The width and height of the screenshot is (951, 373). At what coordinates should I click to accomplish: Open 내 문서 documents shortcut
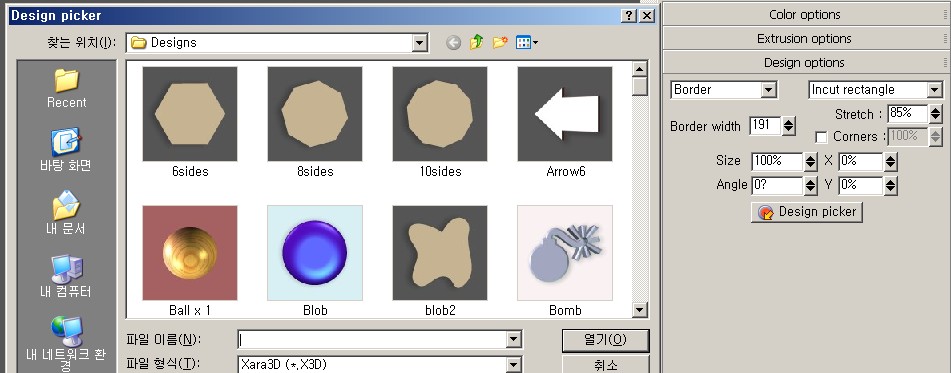pos(66,212)
